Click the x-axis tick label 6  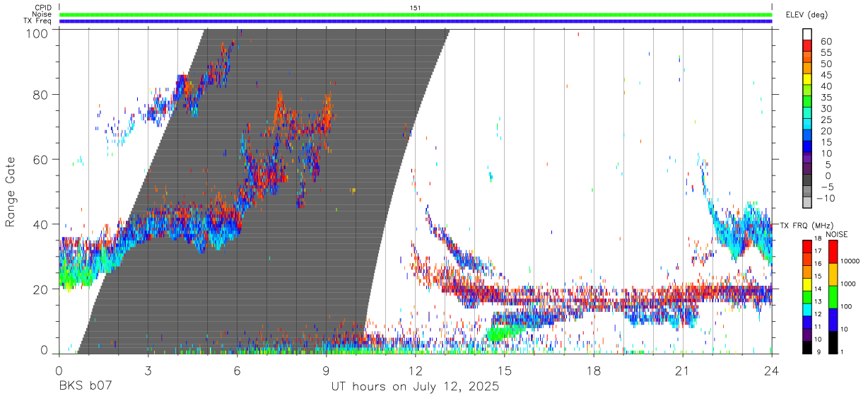click(x=237, y=370)
